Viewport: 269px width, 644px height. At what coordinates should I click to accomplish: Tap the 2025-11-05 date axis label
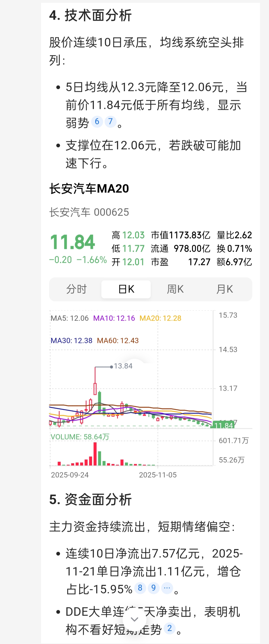tap(158, 475)
